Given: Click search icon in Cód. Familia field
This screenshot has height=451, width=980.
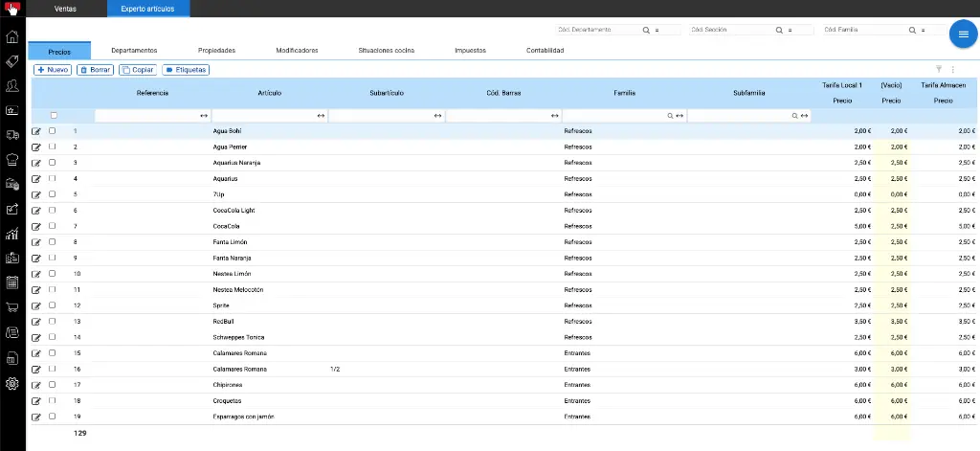Looking at the screenshot, I should [912, 30].
